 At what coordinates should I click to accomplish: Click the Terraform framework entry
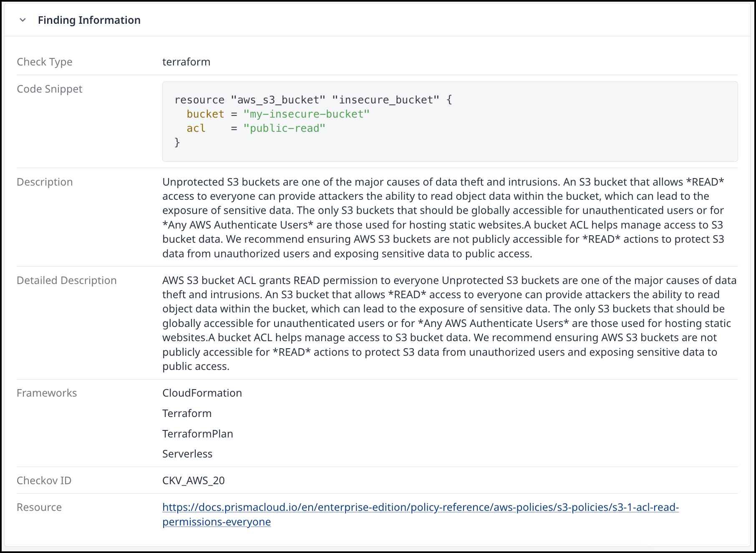click(x=187, y=413)
